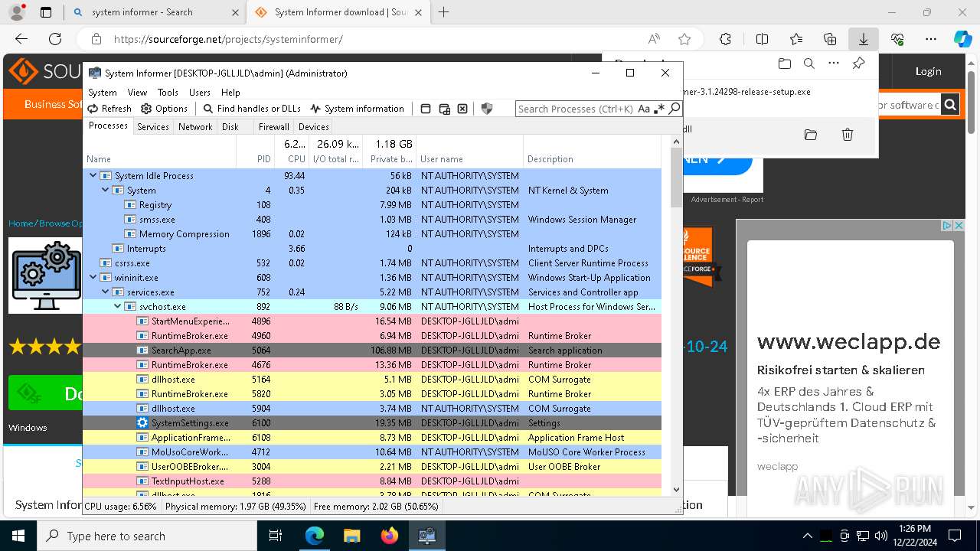Select the csrss.exe process icon
The width and height of the screenshot is (980, 551).
tap(106, 262)
